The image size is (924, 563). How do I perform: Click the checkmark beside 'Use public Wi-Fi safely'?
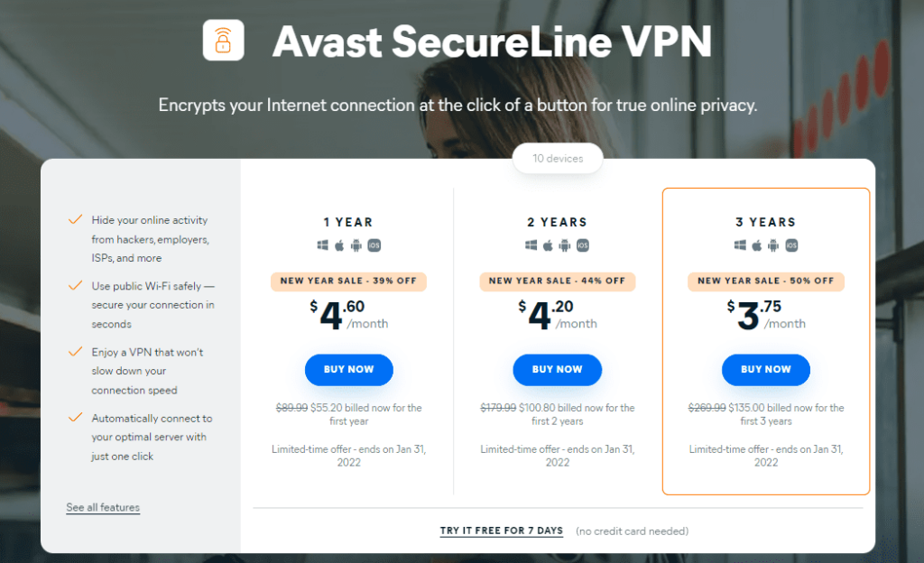tap(76, 285)
